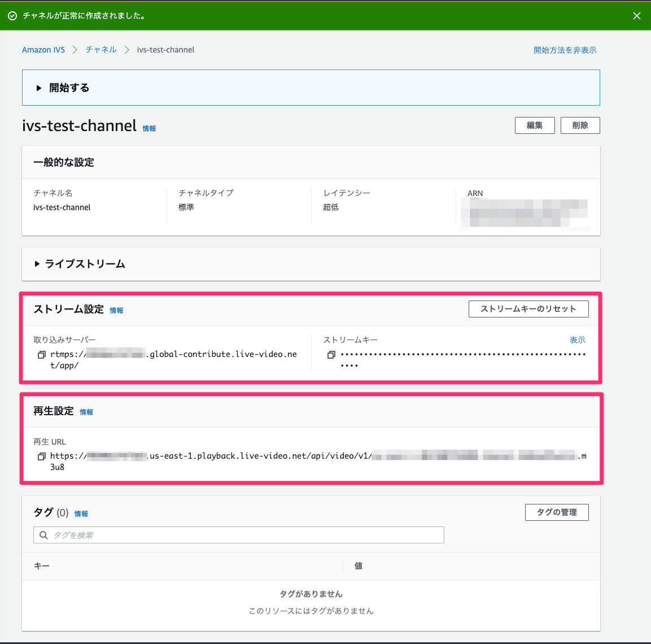Copy the hidden stream key
Screen dimensions: 651x644
pyautogui.click(x=331, y=355)
